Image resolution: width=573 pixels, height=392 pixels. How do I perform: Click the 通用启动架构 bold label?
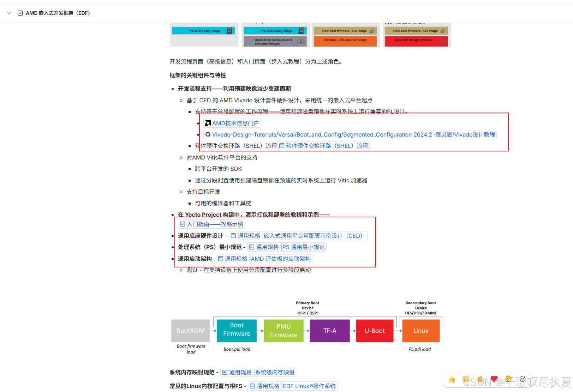click(195, 259)
